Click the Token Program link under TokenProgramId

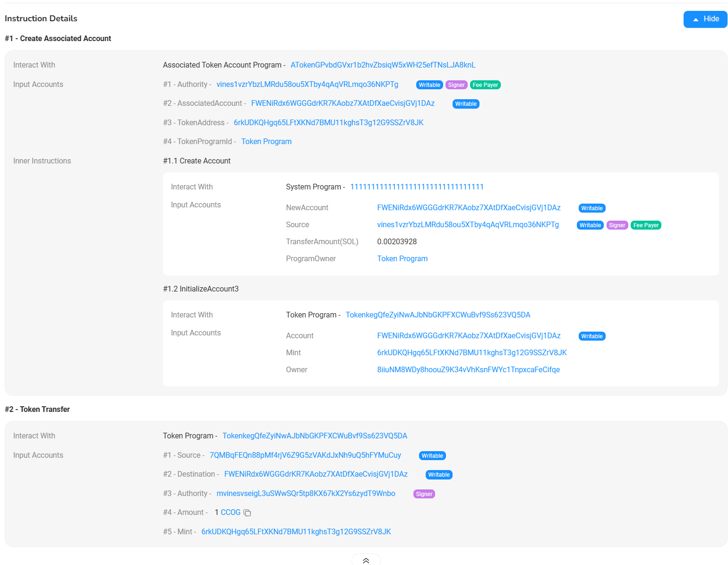[x=266, y=142]
